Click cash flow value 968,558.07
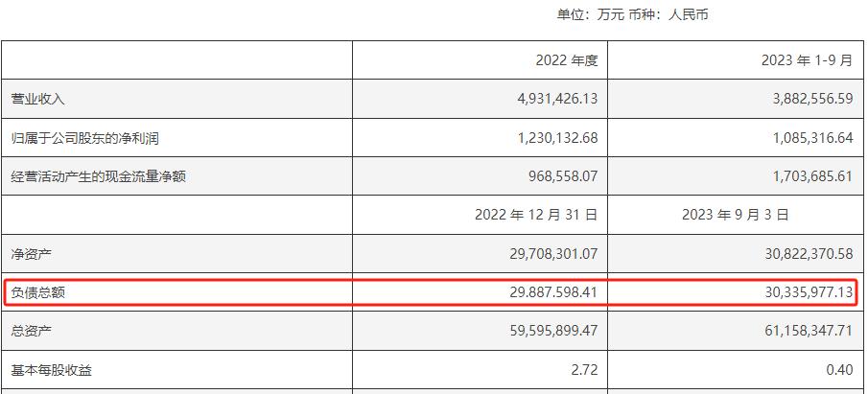 click(x=550, y=176)
